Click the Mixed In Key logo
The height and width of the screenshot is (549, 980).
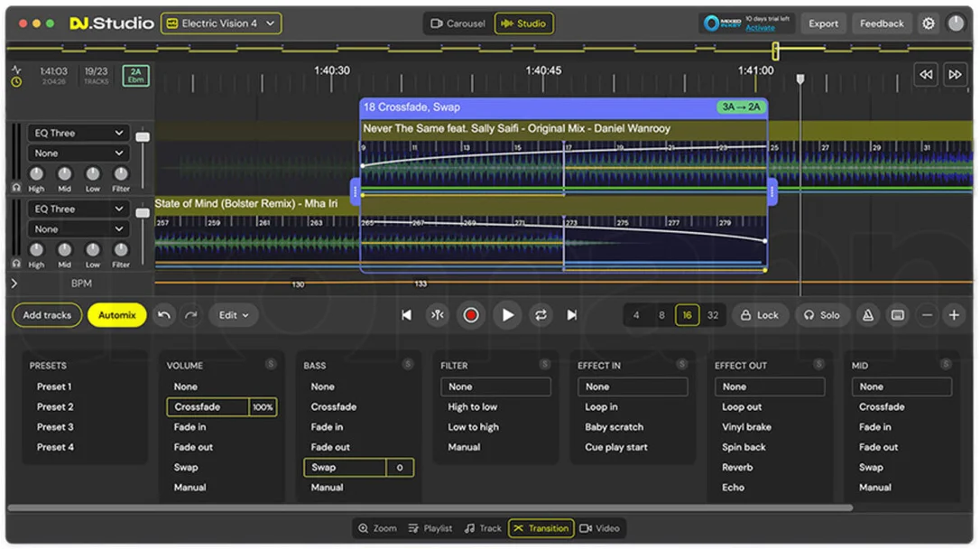(722, 23)
